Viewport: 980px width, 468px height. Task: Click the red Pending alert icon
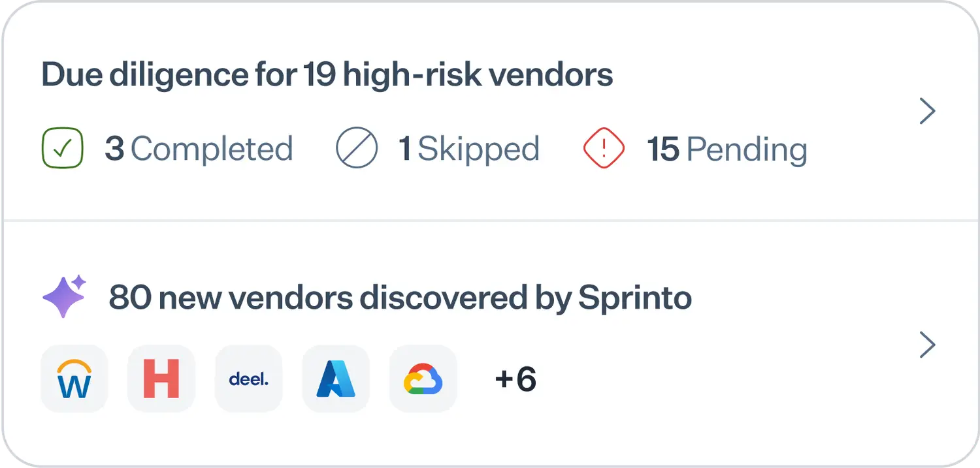604,149
